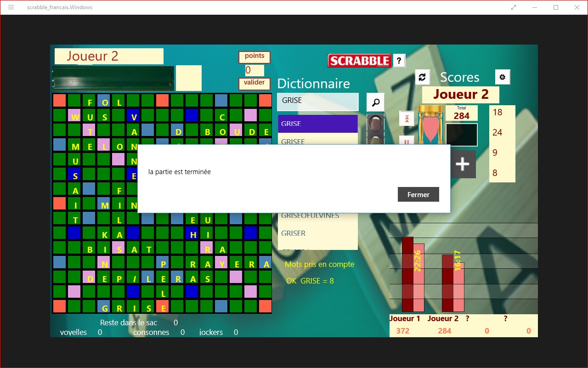Select GRISEE in the dictionary list

click(x=317, y=139)
